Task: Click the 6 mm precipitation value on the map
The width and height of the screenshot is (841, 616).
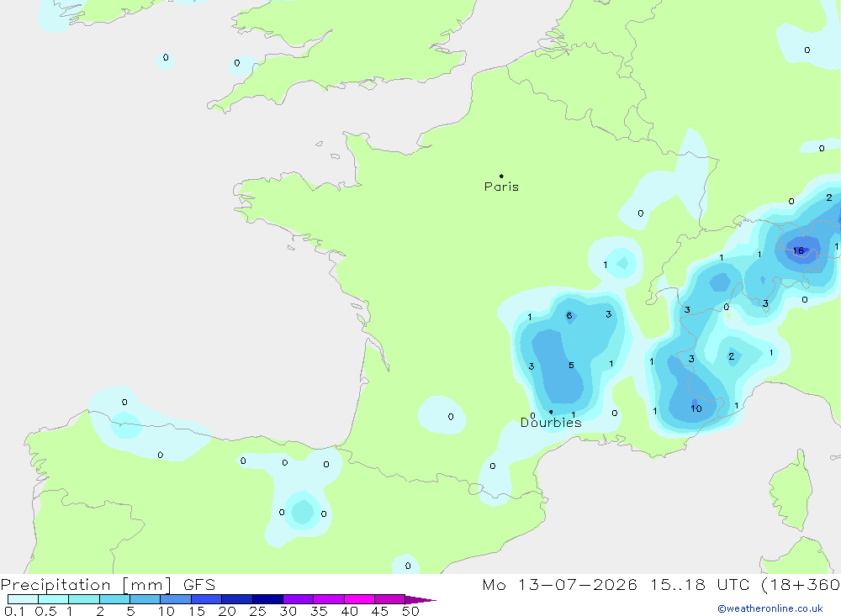Action: (x=569, y=315)
